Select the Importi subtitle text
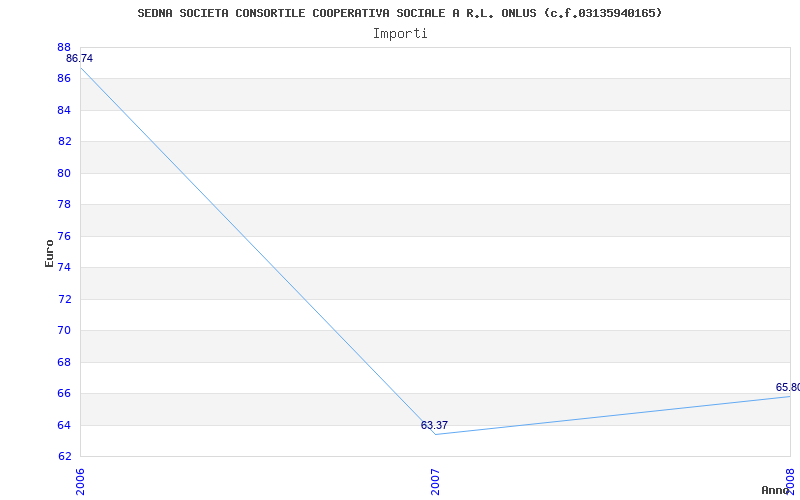Screen dimensions: 800x500 (x=400, y=34)
